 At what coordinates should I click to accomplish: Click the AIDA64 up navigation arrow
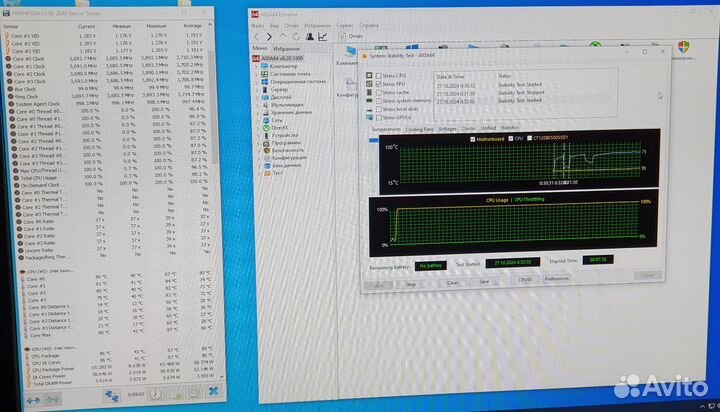[282, 37]
